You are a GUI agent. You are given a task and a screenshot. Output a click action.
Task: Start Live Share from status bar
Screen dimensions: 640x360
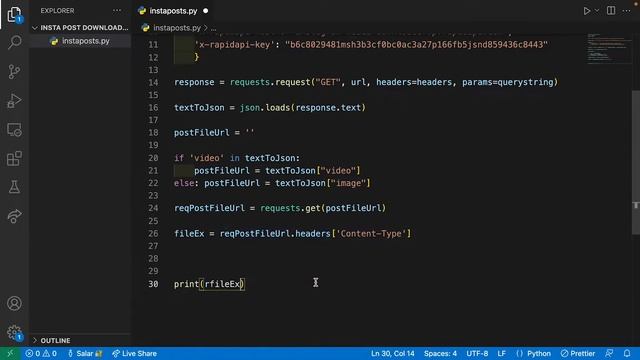tap(134, 353)
